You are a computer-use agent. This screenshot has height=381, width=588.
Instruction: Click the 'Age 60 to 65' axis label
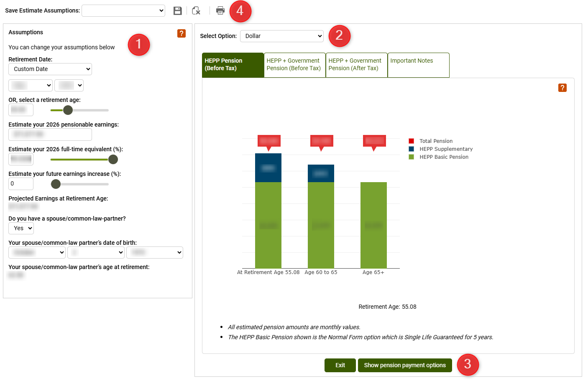(x=321, y=272)
